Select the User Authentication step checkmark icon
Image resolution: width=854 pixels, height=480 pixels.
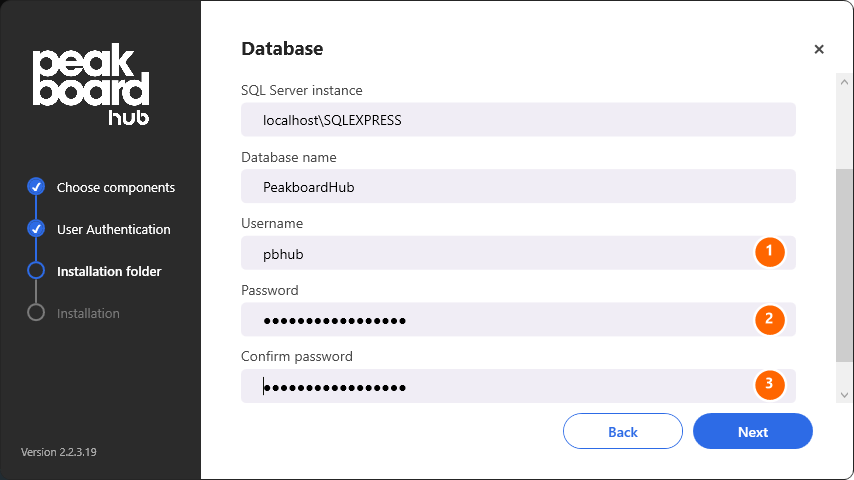pyautogui.click(x=36, y=229)
